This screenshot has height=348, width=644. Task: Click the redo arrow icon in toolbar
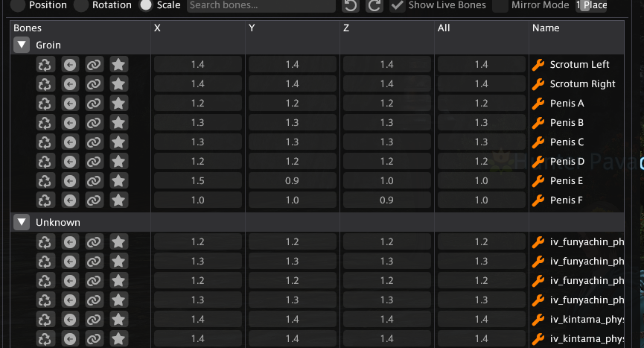tap(374, 5)
